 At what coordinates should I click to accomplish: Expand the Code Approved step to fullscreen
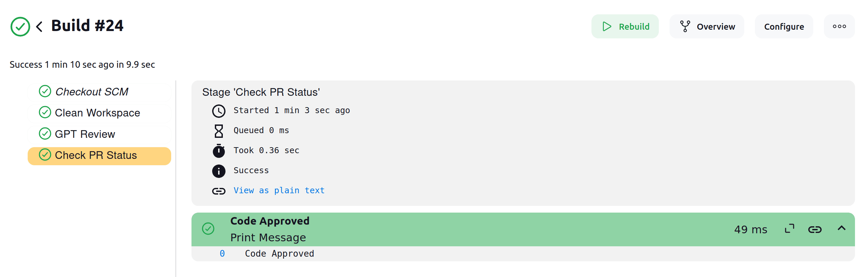(789, 229)
